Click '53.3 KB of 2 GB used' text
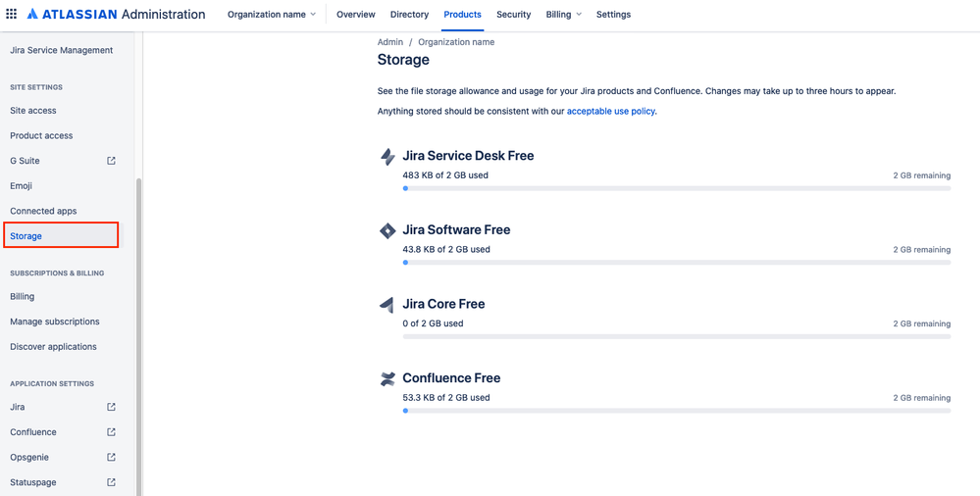 pyautogui.click(x=446, y=397)
